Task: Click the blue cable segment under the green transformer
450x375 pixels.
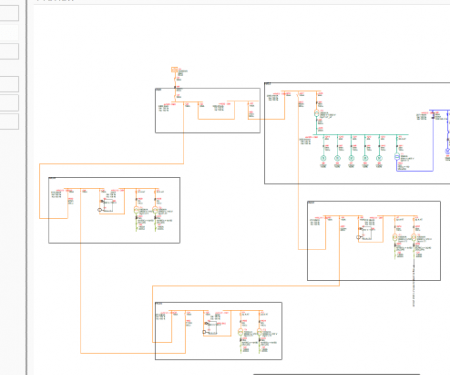Action: tap(415, 171)
